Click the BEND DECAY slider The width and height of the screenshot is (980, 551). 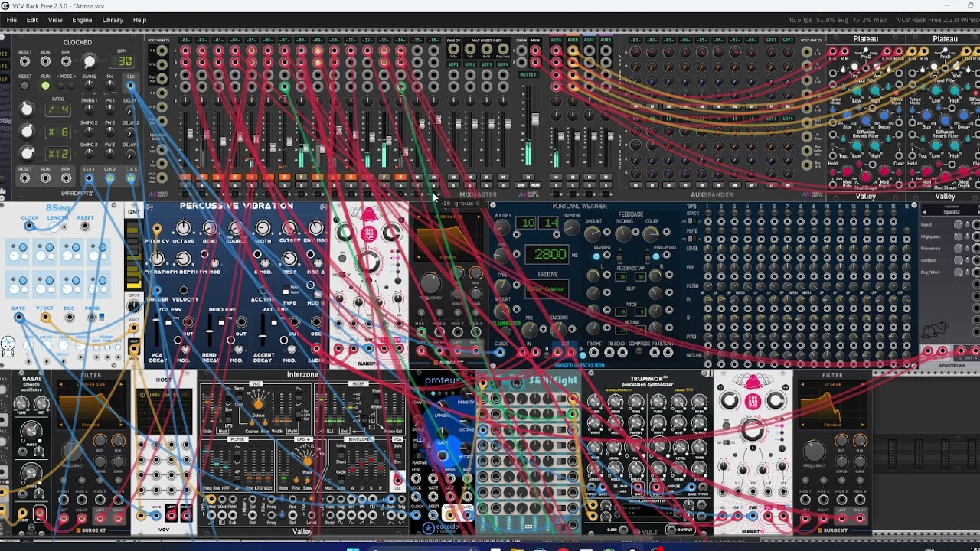tap(210, 330)
